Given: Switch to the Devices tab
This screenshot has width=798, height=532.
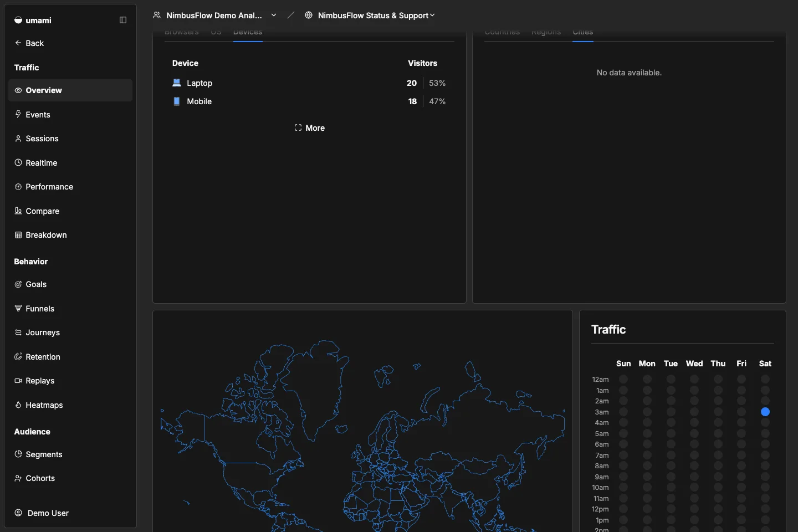Looking at the screenshot, I should click(x=248, y=32).
